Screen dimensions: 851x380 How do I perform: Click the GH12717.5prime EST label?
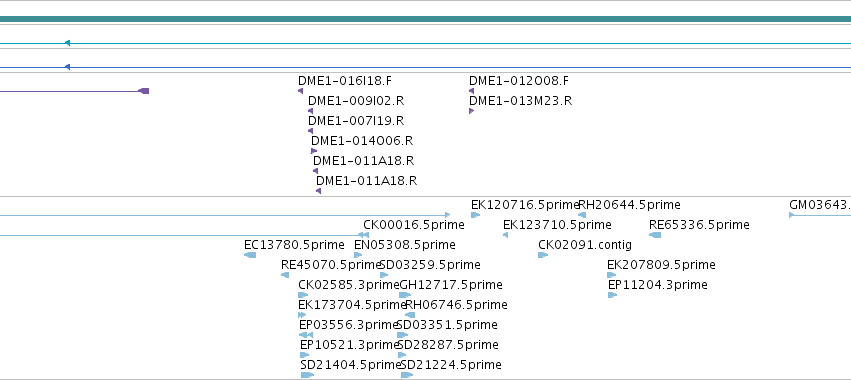point(451,285)
